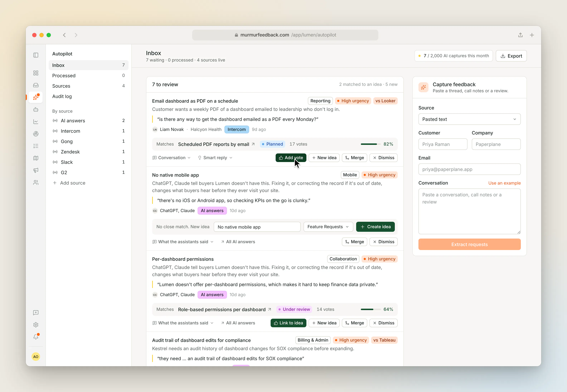This screenshot has width=567, height=392.
Task: Expand What the assistants said under mobile app
Action: click(x=183, y=242)
